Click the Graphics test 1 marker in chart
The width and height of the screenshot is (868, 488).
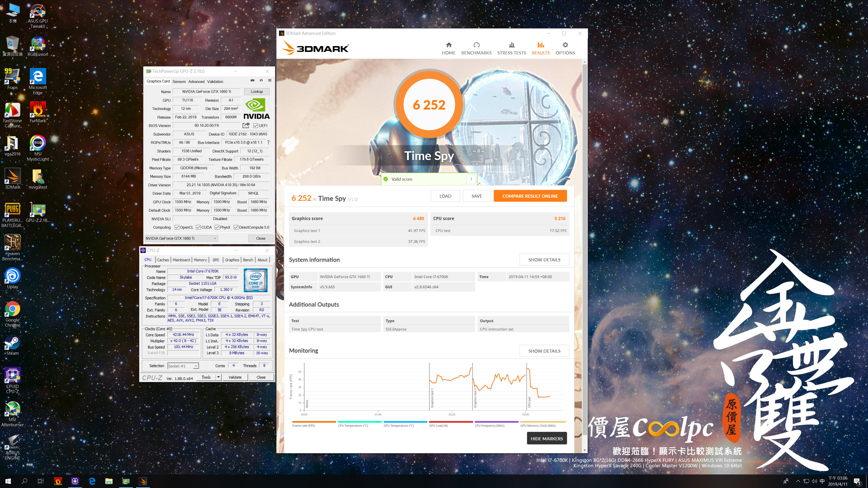(432, 398)
